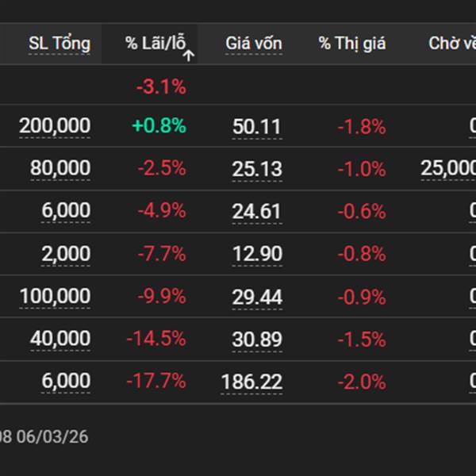Click the -4.9% loss cell

point(161,211)
